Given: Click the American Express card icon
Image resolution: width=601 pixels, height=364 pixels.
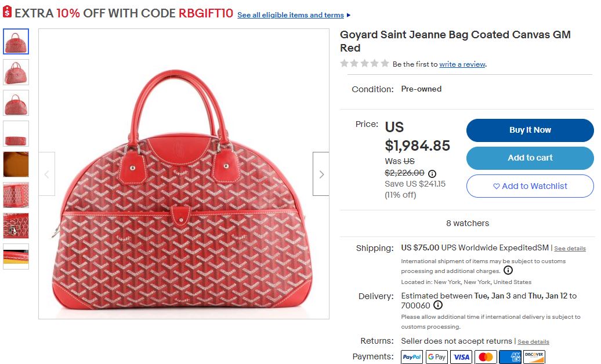Looking at the screenshot, I should [x=510, y=357].
